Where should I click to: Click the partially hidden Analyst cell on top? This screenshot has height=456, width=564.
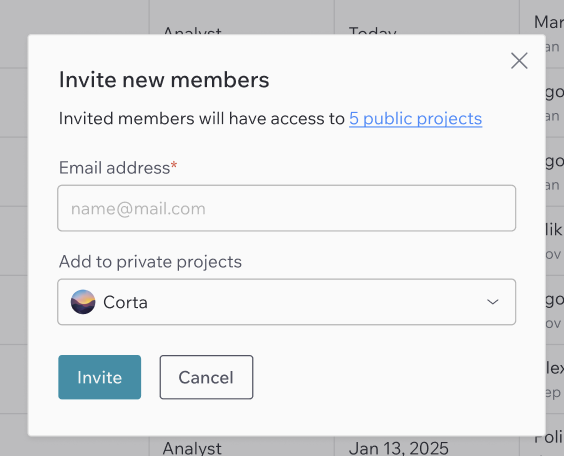192,30
